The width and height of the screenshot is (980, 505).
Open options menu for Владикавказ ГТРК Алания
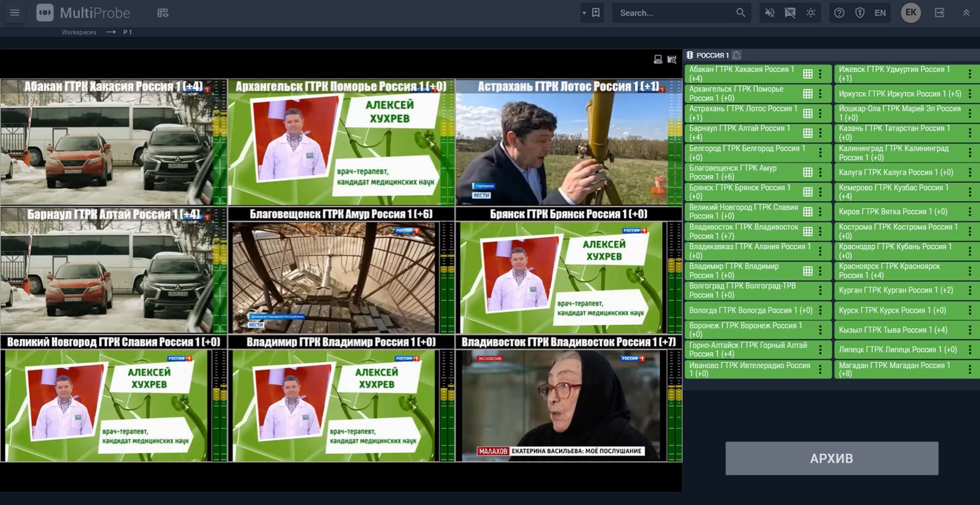(820, 251)
